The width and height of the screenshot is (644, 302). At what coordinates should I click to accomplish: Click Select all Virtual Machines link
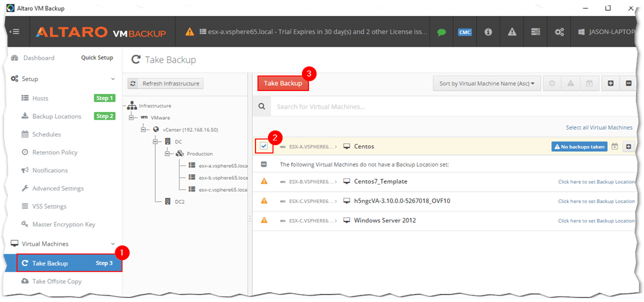click(599, 127)
